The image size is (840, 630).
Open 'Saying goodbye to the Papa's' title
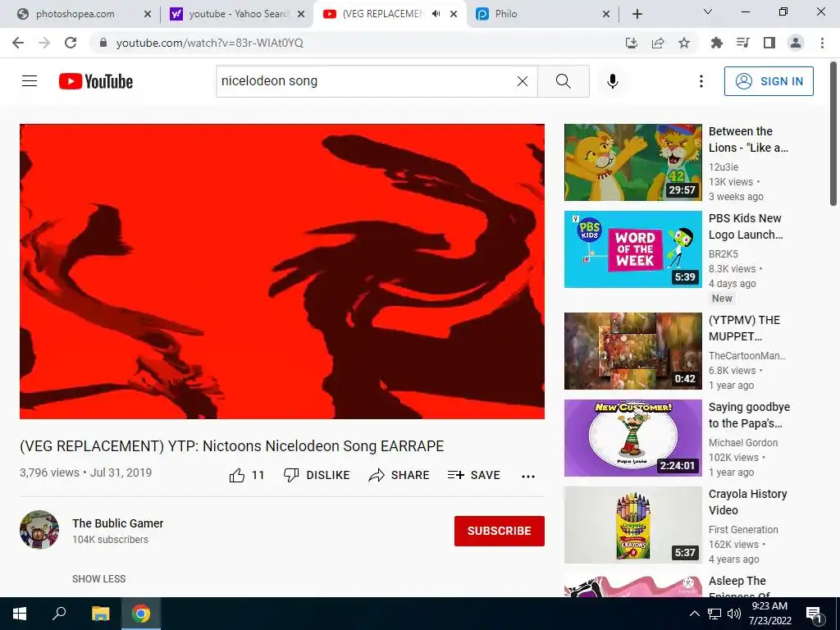tap(749, 415)
